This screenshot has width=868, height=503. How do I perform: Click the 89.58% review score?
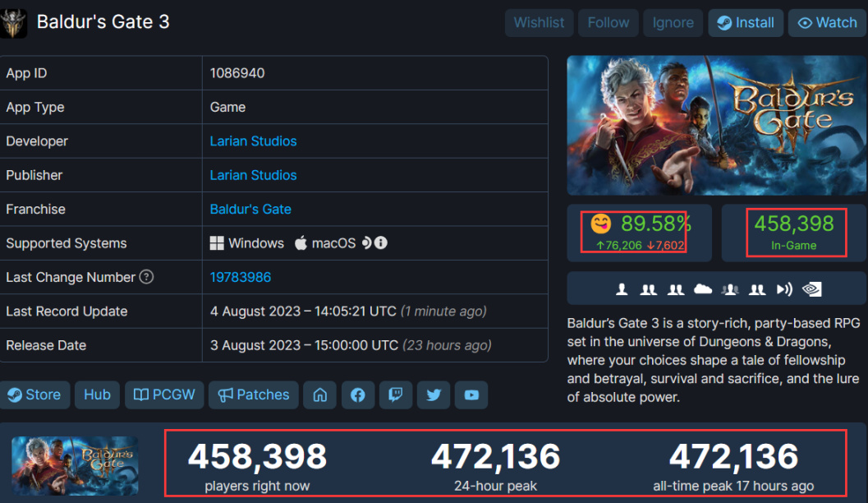tap(655, 224)
